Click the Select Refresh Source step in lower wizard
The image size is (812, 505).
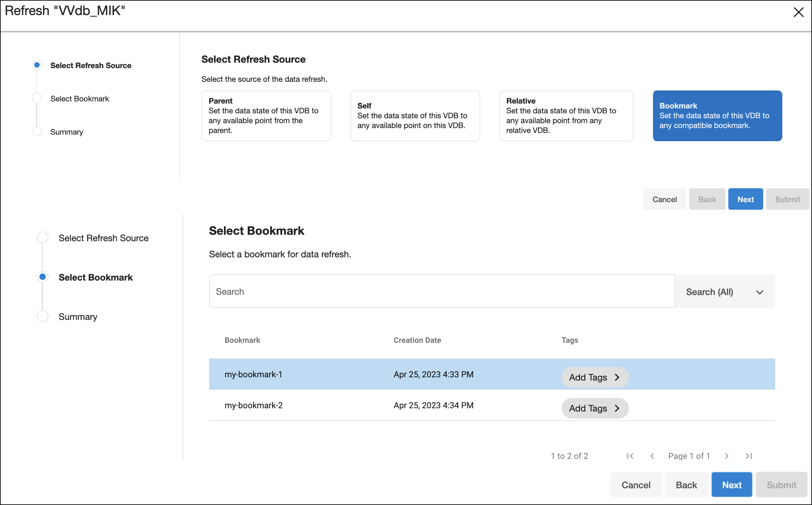[103, 238]
